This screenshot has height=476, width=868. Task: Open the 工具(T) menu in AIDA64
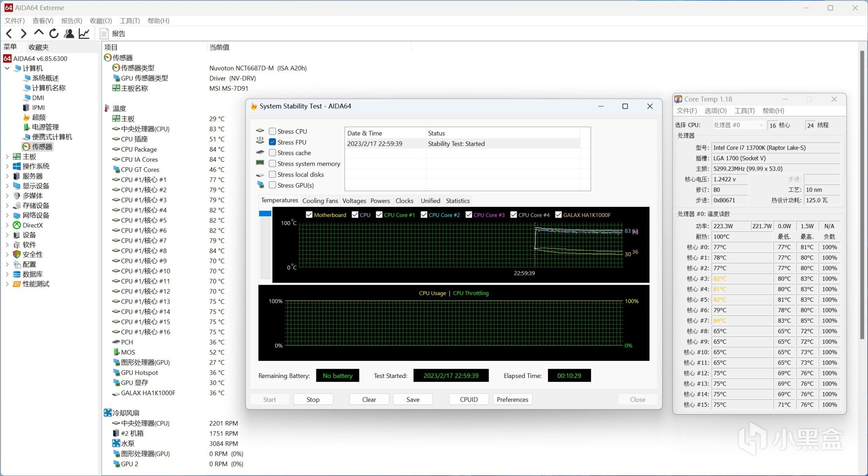(x=130, y=21)
